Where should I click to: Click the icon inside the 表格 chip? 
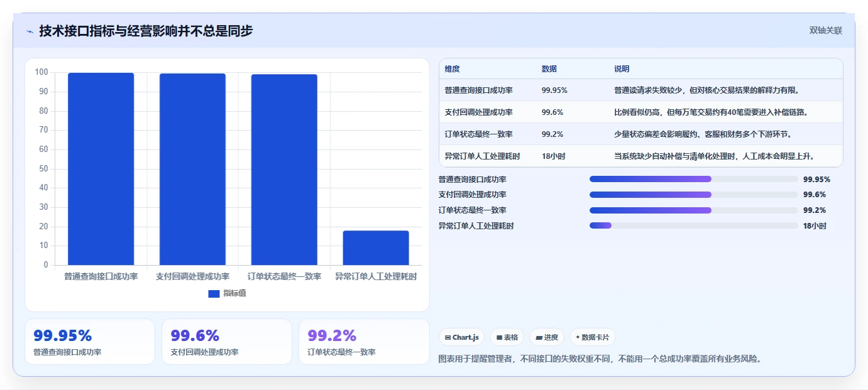(x=499, y=337)
